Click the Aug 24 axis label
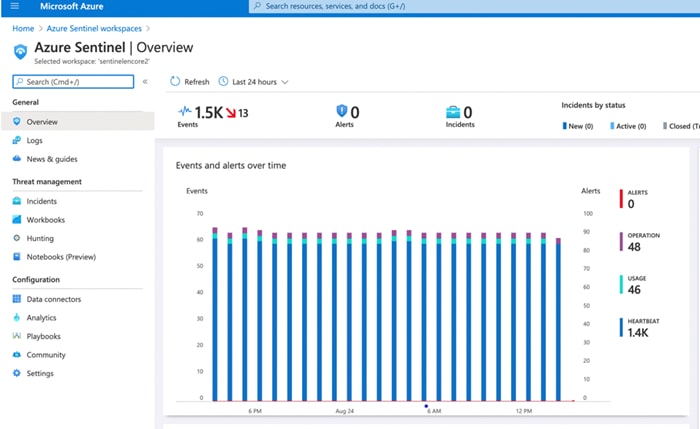This screenshot has height=429, width=700. (344, 411)
